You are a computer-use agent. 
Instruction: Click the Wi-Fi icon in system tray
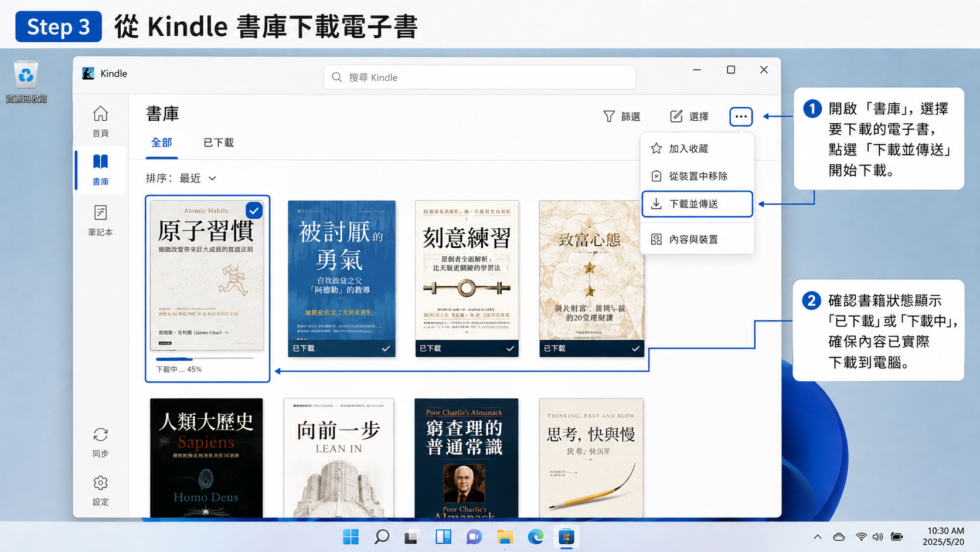pyautogui.click(x=860, y=537)
